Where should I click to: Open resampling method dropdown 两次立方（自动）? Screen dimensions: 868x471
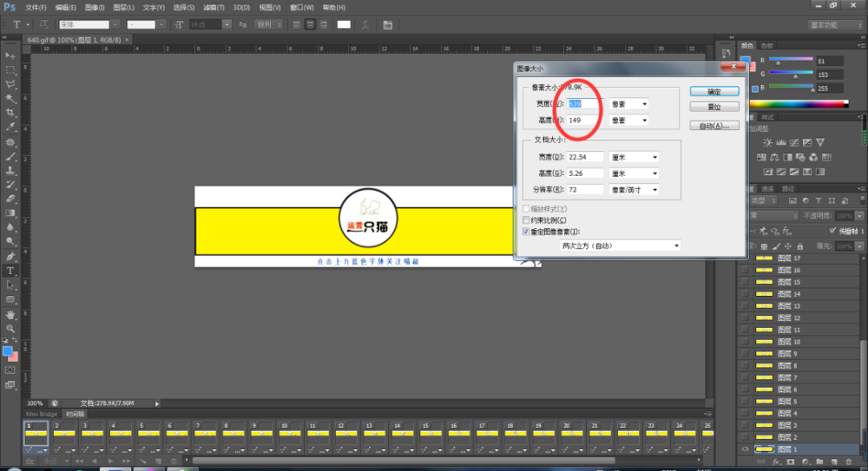click(620, 245)
